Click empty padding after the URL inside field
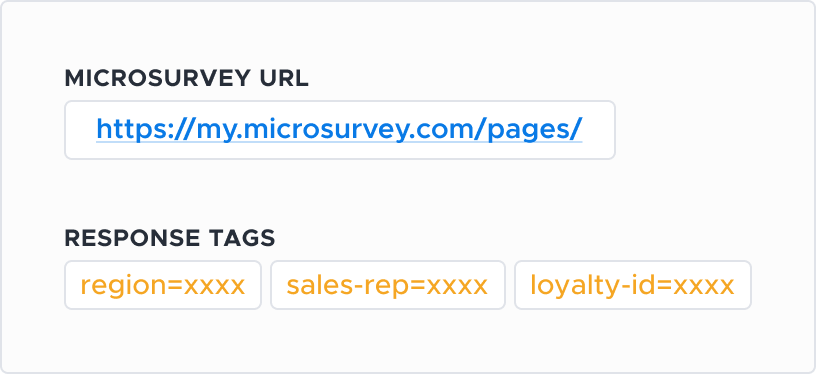 pyautogui.click(x=598, y=130)
